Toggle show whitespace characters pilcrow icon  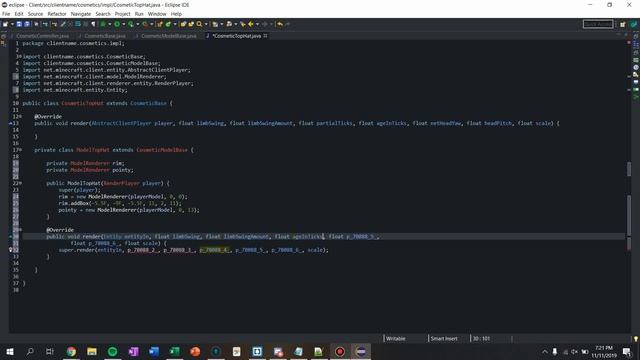tap(93, 24)
